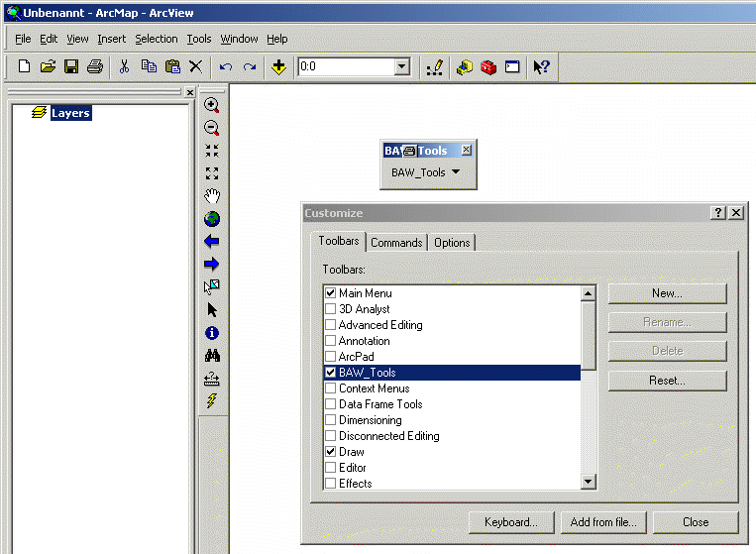The image size is (756, 554).
Task: Enable the Annotation toolbar checkbox
Action: (x=330, y=340)
